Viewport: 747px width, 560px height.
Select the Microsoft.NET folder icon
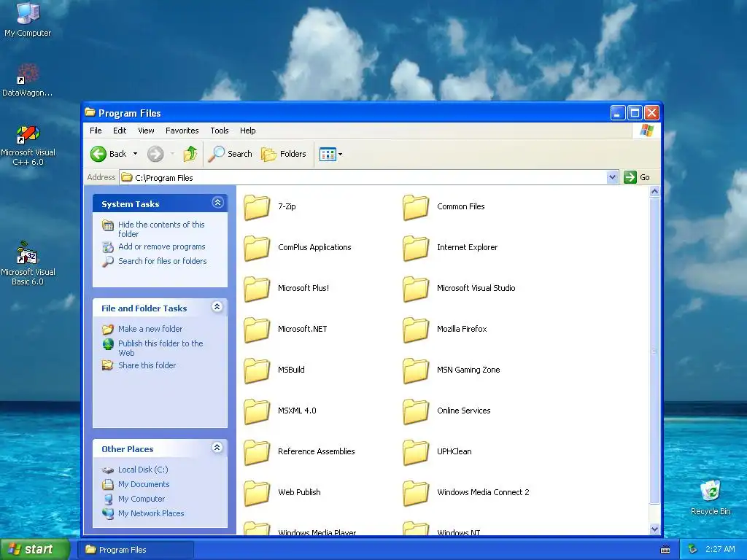pos(257,330)
